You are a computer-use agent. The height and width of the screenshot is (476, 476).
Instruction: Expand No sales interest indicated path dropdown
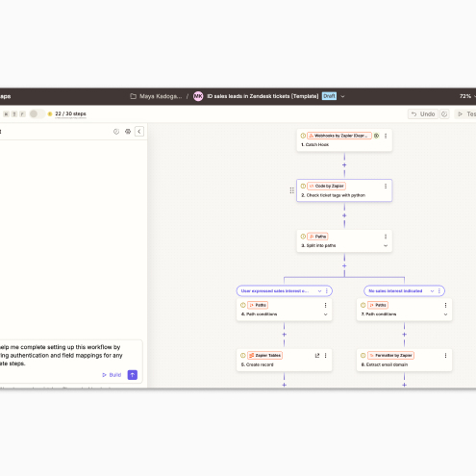432,291
